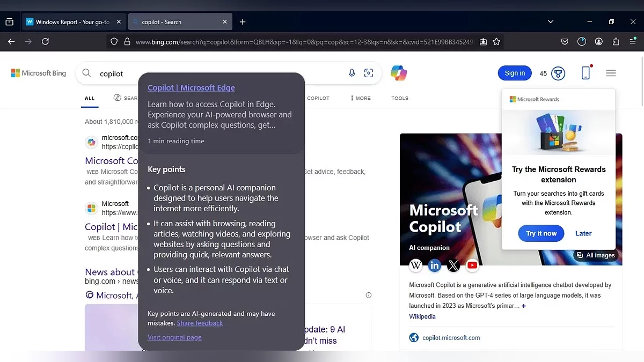
Task: Click the Share feedback link
Action: [200, 323]
